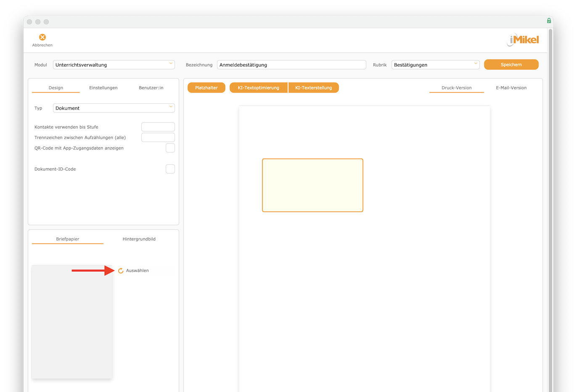Switch to the Benutzer:in tab

[151, 88]
